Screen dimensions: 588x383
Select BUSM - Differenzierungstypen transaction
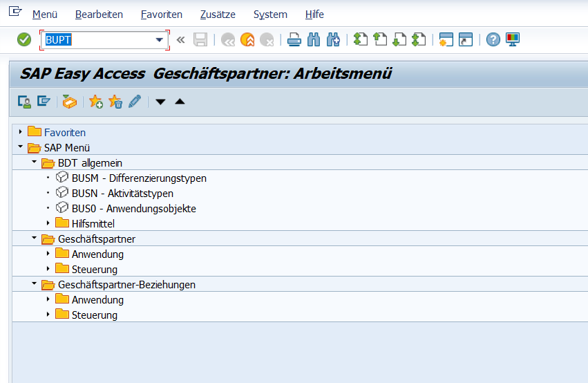coord(139,178)
